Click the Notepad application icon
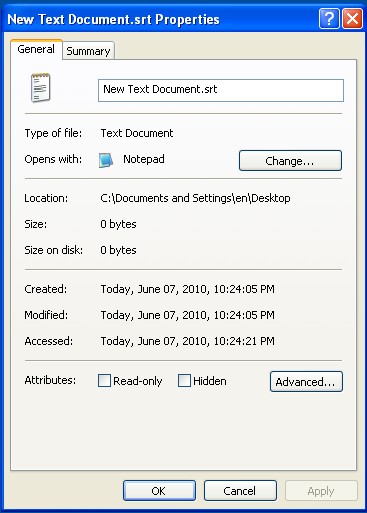The image size is (367, 513). coord(106,160)
